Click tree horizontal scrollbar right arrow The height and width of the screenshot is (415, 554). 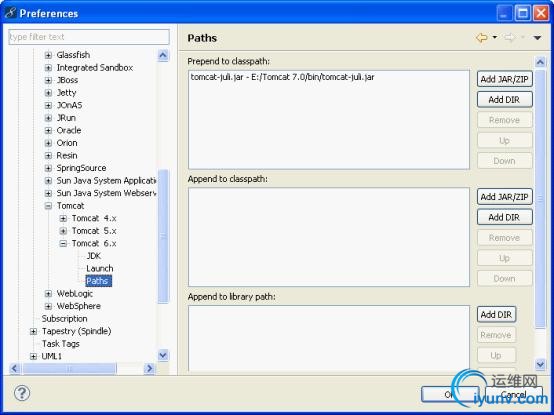[149, 368]
